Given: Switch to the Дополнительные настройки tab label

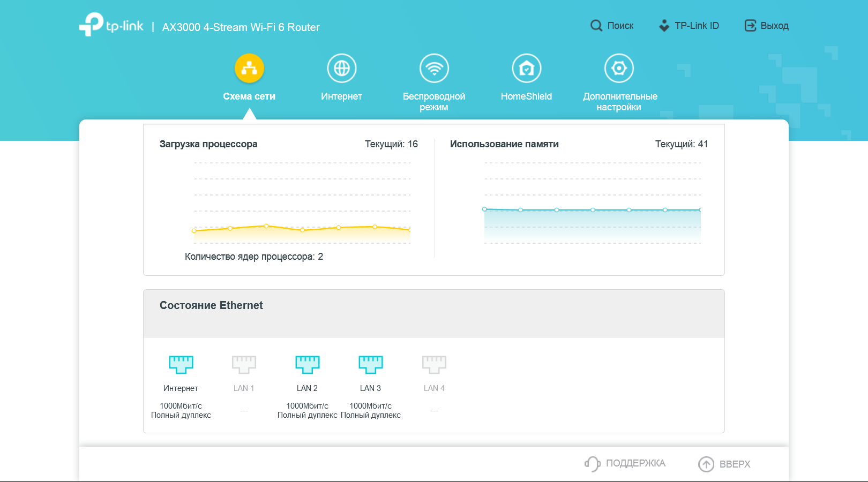Looking at the screenshot, I should click(620, 102).
